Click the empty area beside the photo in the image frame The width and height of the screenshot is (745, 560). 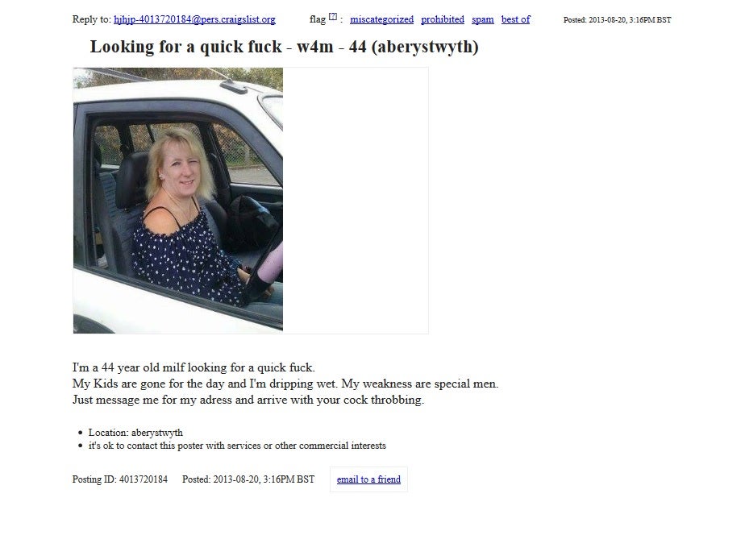click(356, 201)
